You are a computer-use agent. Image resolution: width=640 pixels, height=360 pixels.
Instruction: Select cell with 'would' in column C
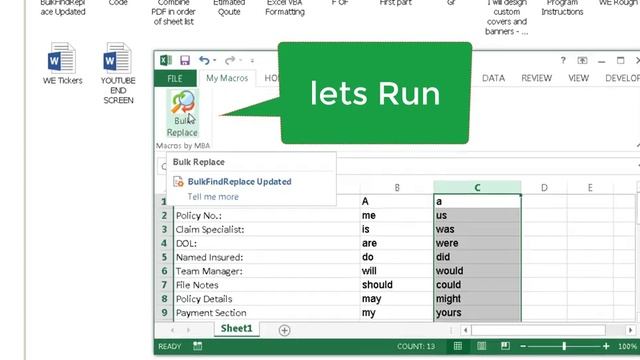(477, 271)
